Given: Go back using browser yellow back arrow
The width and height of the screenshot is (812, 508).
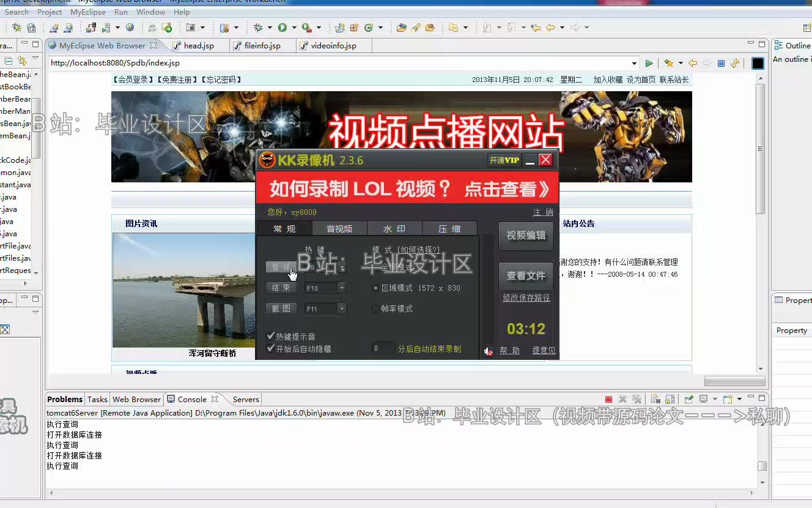Looking at the screenshot, I should pyautogui.click(x=693, y=63).
